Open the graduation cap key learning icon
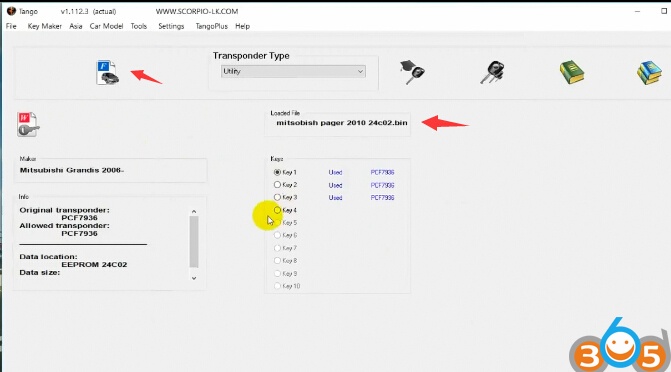671x372 pixels. [x=412, y=72]
